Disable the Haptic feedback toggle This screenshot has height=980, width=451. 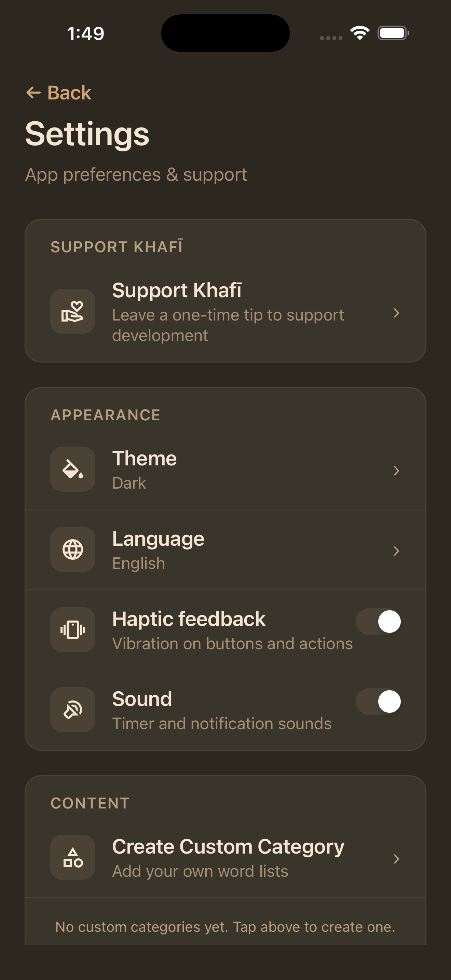tap(378, 621)
